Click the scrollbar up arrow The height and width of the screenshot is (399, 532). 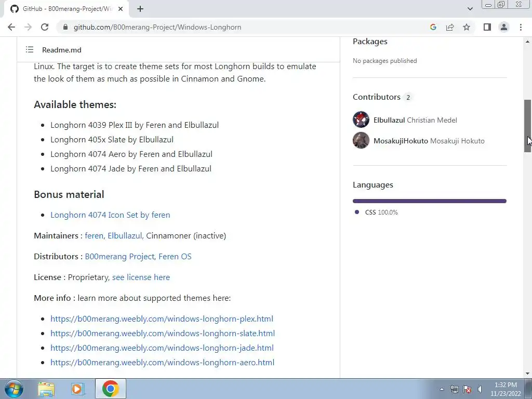(527, 42)
